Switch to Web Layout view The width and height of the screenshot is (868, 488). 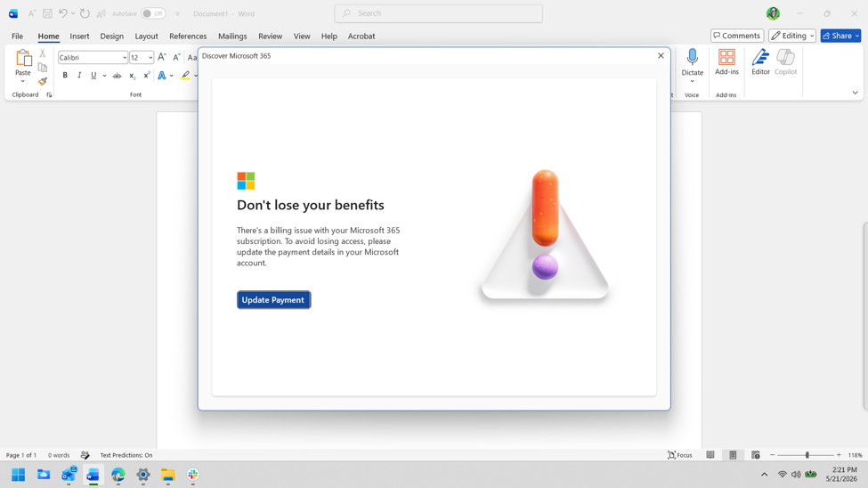(x=756, y=455)
